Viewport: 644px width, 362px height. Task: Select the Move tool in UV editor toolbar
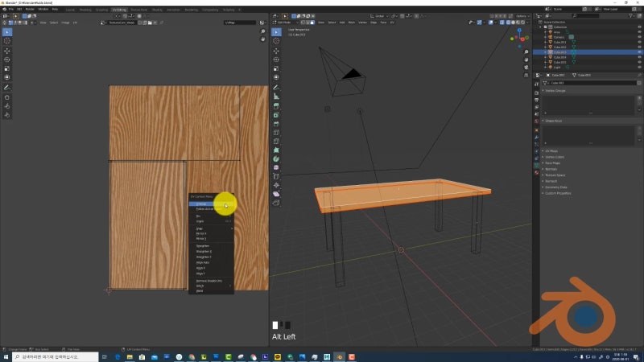7,51
